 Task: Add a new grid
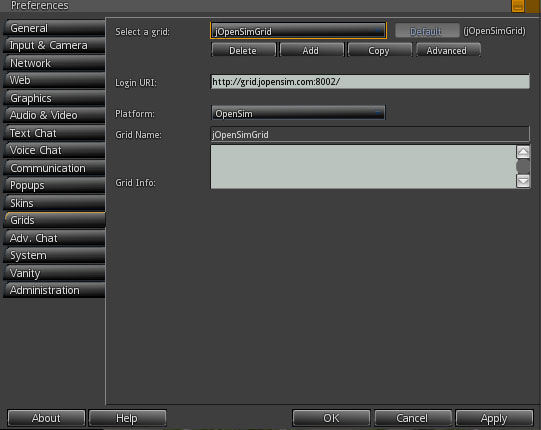click(x=311, y=50)
